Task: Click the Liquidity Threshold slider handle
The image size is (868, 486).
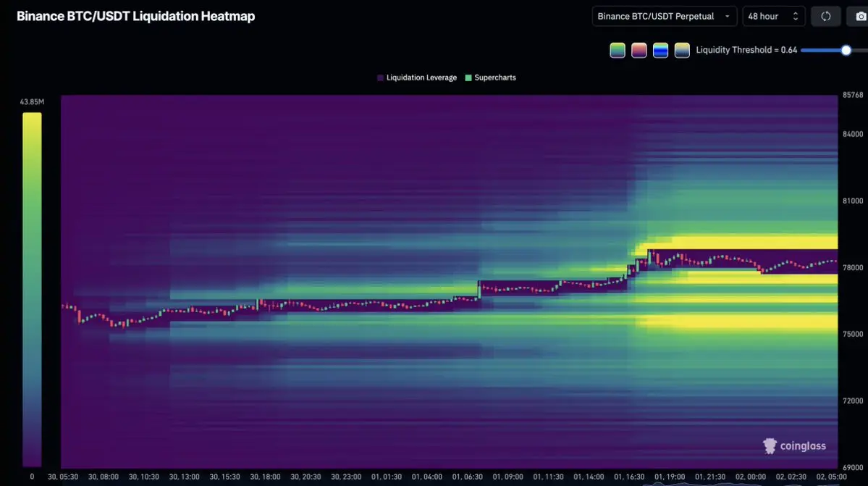Action: click(846, 51)
